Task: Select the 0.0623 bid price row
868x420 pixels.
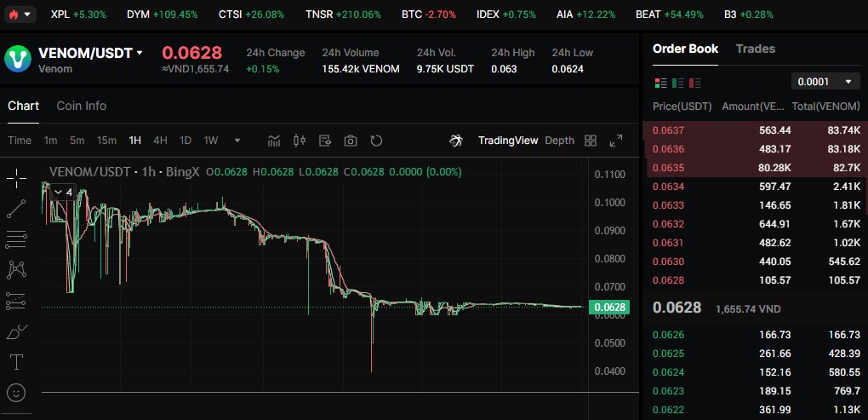Action: pos(755,391)
